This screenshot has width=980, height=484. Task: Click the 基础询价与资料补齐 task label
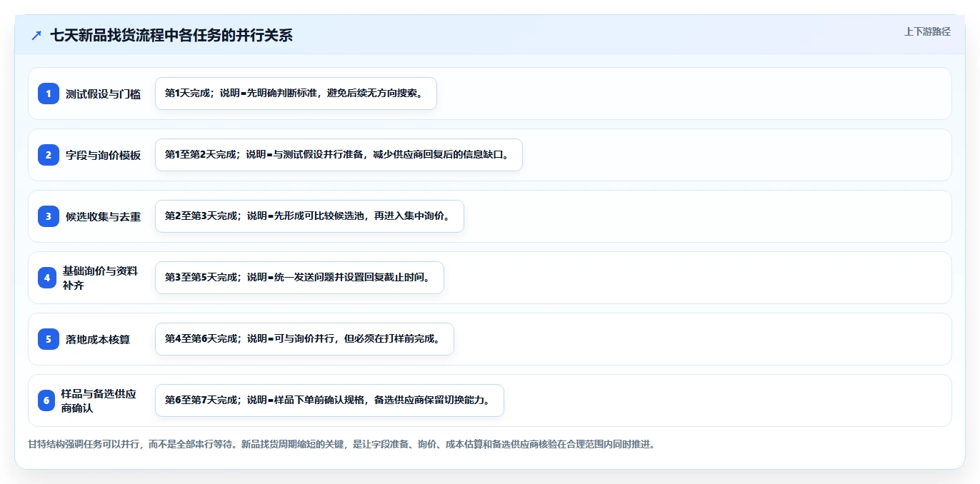point(101,278)
